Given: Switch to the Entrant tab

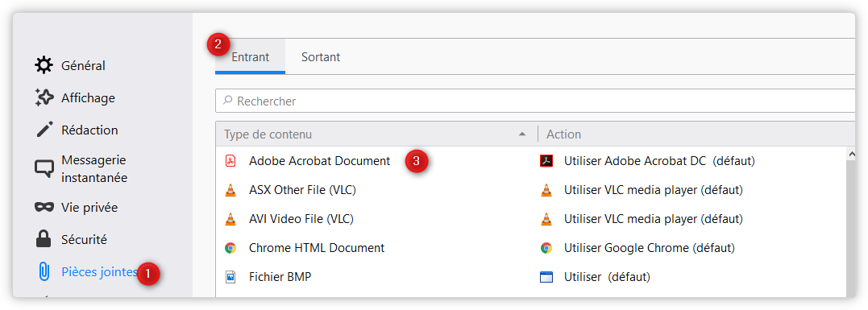Looking at the screenshot, I should (x=250, y=57).
